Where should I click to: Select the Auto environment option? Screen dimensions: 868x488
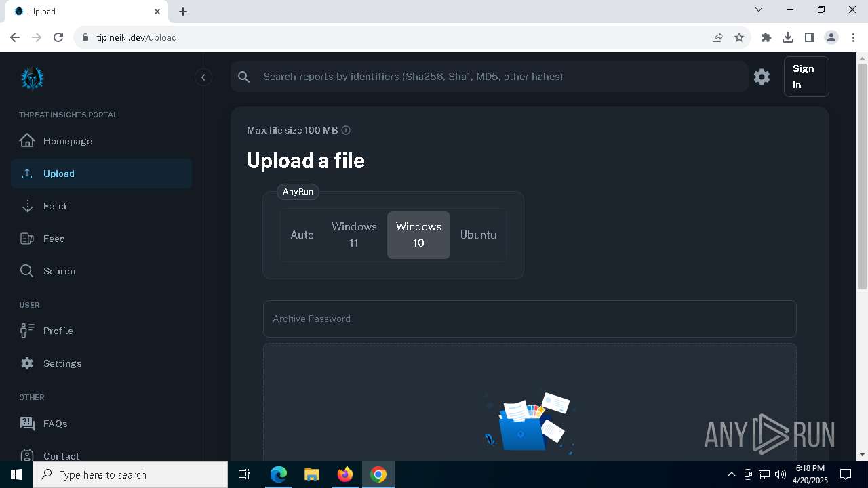(302, 235)
